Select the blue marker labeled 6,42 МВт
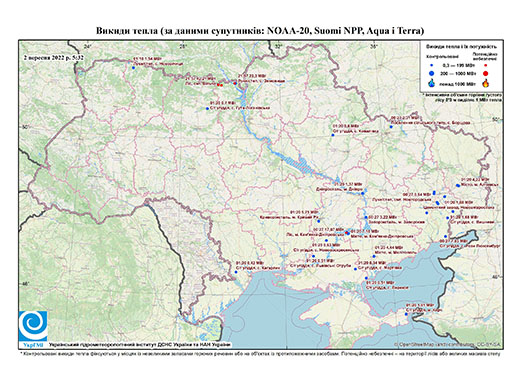This screenshot has width=520, height=368. click(236, 272)
